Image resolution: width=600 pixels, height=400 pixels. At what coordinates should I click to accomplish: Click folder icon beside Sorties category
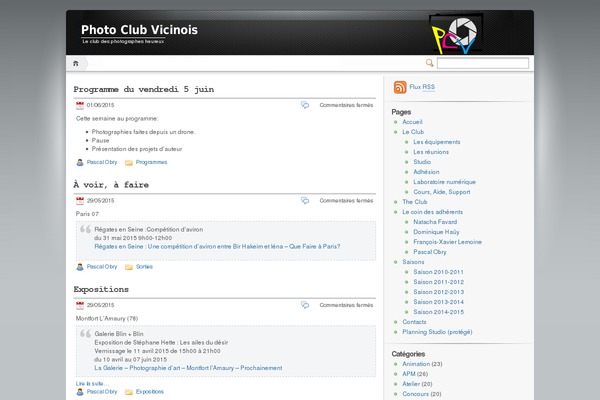[x=129, y=267]
